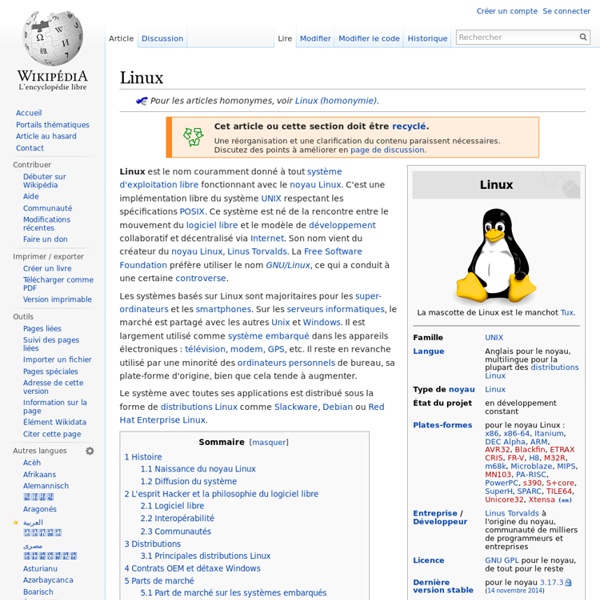Click x86-64 platform link
600x600 pixels.
click(x=516, y=433)
